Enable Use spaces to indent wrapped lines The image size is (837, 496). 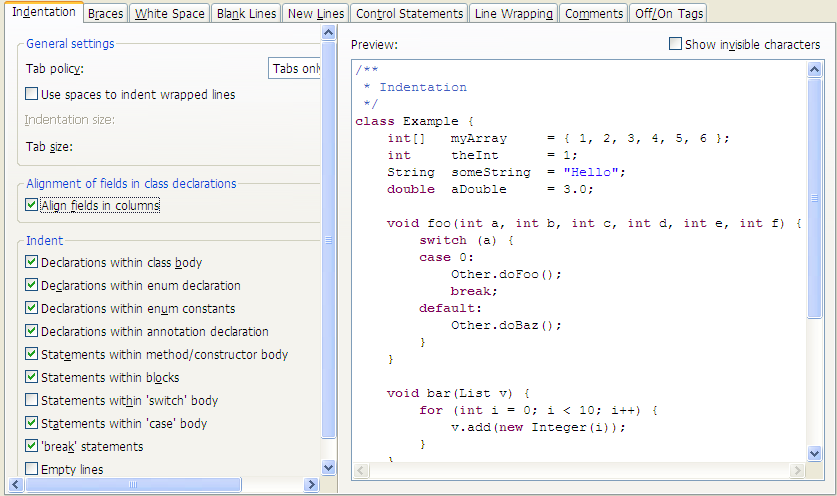[x=31, y=94]
